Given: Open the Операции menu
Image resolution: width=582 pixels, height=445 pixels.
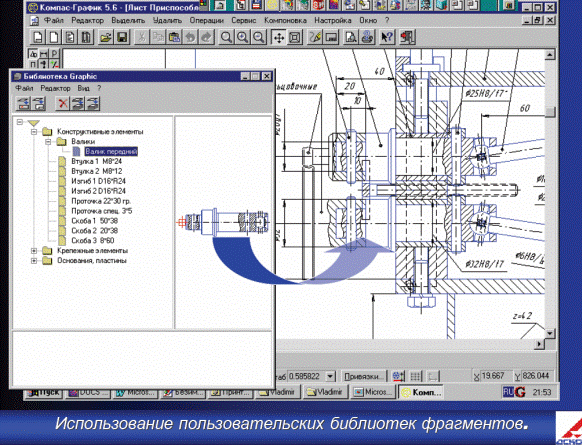Looking at the screenshot, I should [207, 20].
